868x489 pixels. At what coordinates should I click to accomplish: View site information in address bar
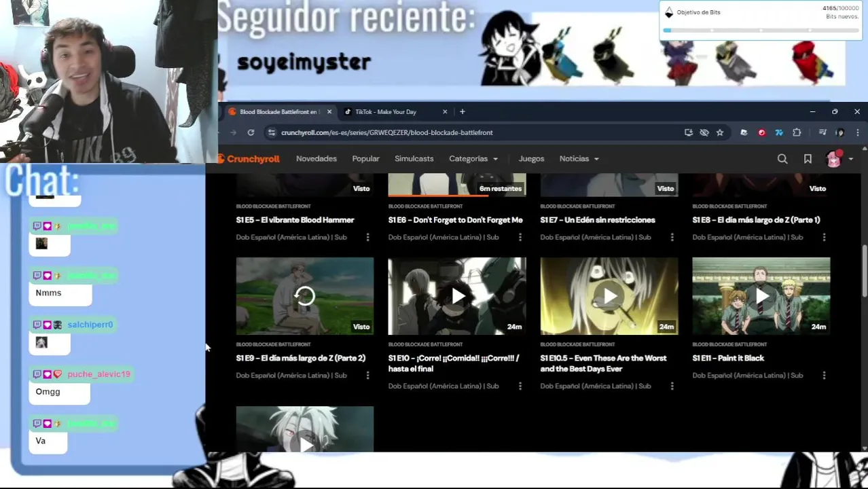click(x=272, y=132)
